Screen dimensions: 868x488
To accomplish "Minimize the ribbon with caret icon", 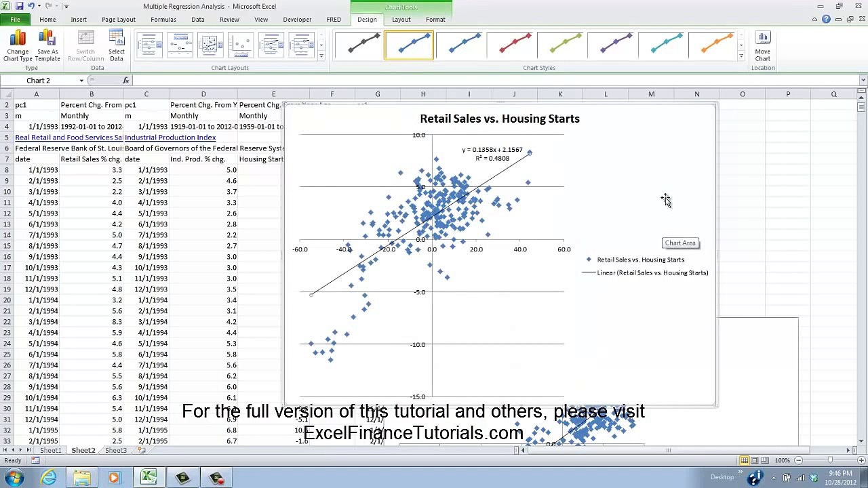I will pyautogui.click(x=816, y=20).
